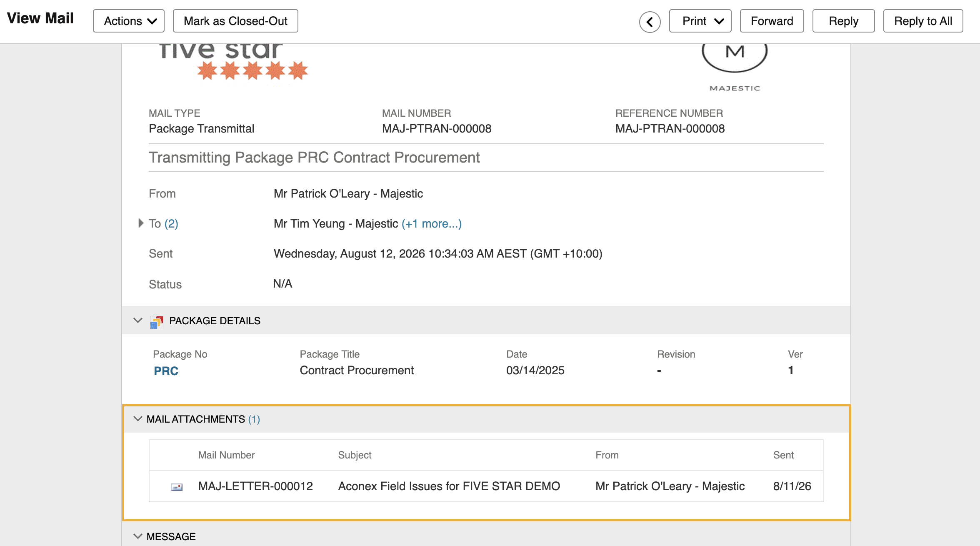Click the five star logo
This screenshot has height=546, width=980.
234,62
